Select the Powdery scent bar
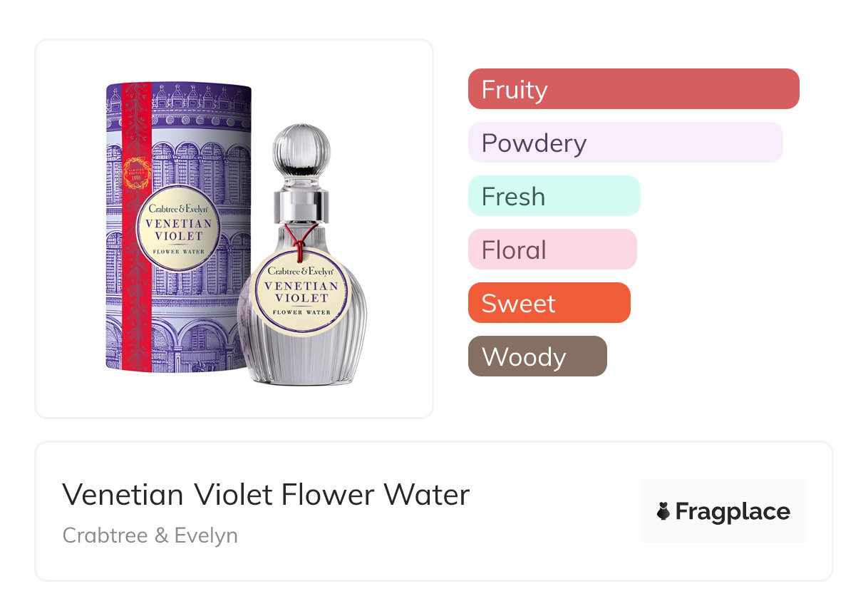This screenshot has width=868, height=616. 625,143
